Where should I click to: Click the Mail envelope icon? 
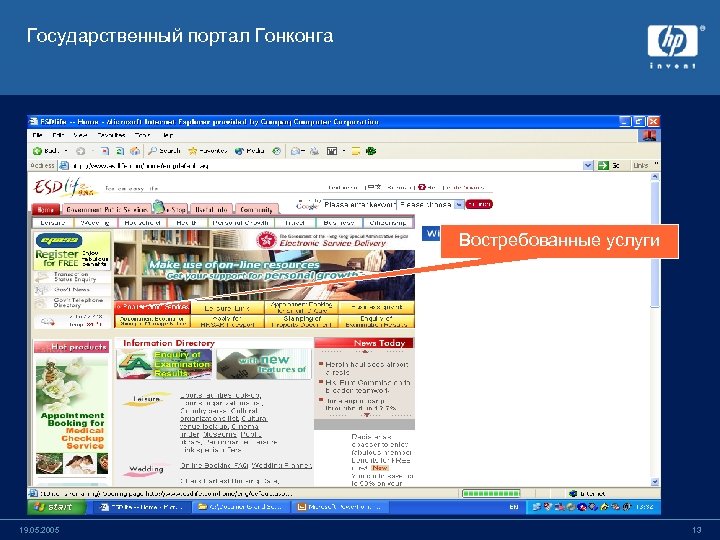(x=295, y=151)
